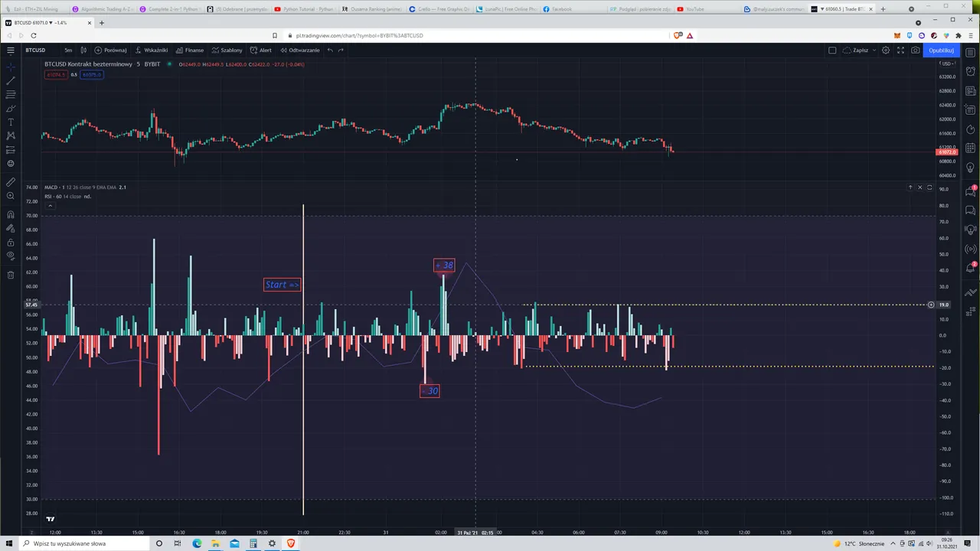Collapse the indicator legend chevron
Image resolution: width=980 pixels, height=551 pixels.
coord(50,205)
